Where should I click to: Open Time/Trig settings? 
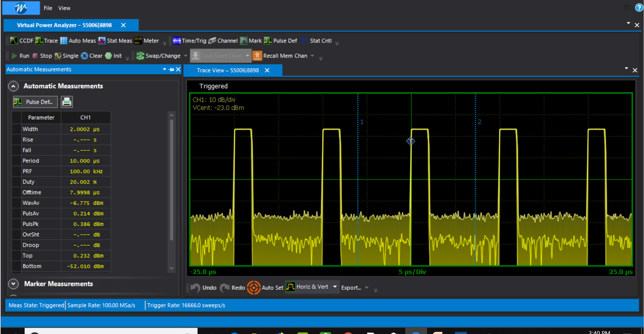click(190, 41)
